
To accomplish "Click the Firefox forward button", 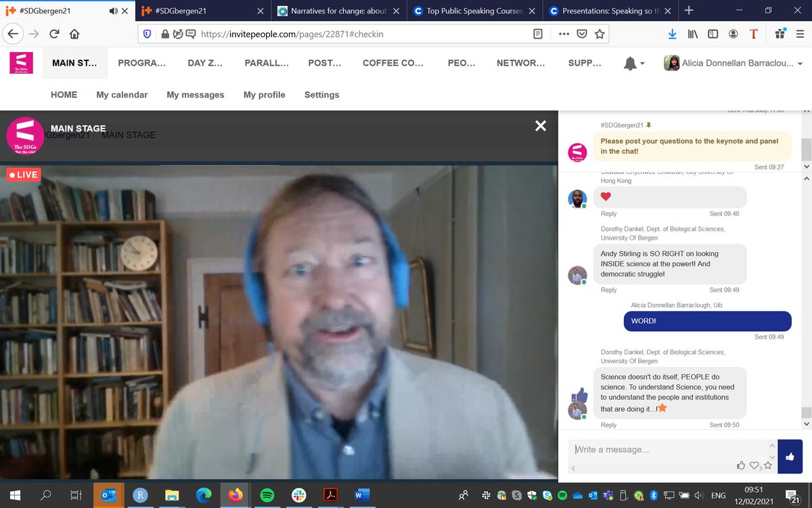I will [35, 33].
